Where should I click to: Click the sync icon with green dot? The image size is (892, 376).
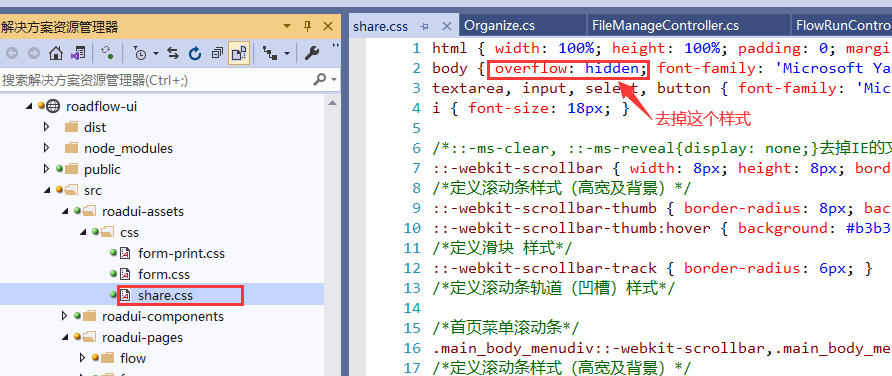107,53
